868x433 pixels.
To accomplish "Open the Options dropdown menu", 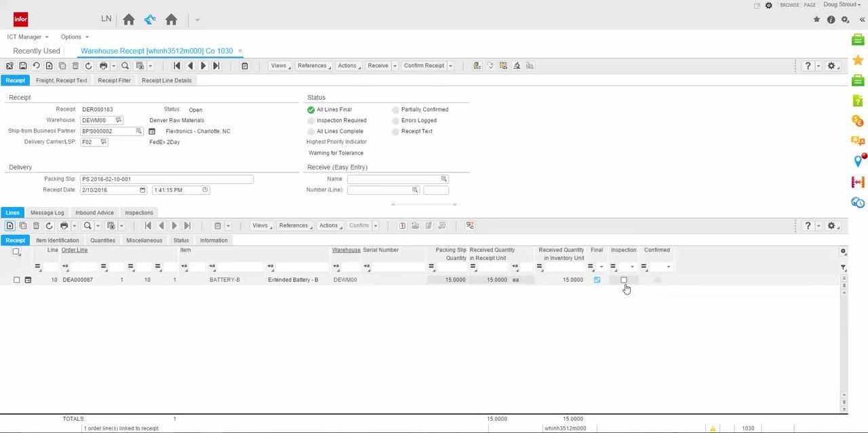I will tap(75, 37).
